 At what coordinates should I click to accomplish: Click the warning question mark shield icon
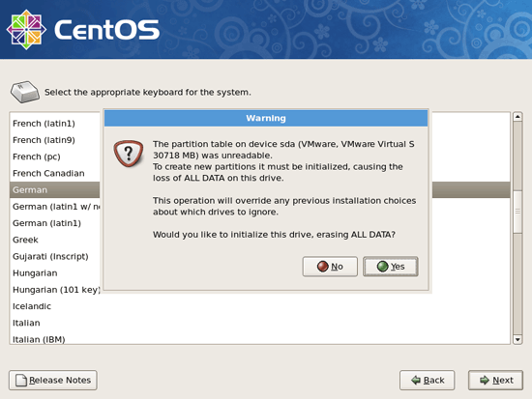(x=129, y=154)
